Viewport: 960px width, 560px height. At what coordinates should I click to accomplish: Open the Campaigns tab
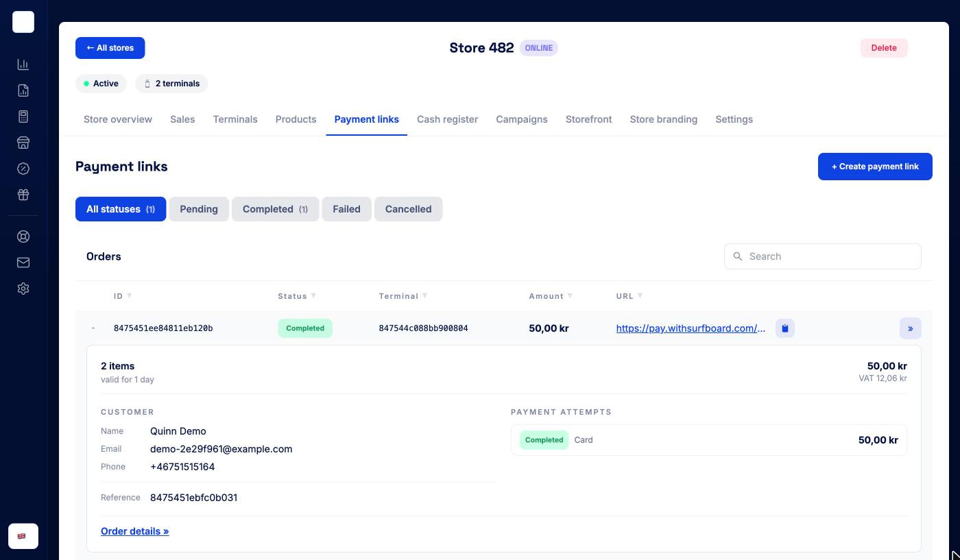522,119
